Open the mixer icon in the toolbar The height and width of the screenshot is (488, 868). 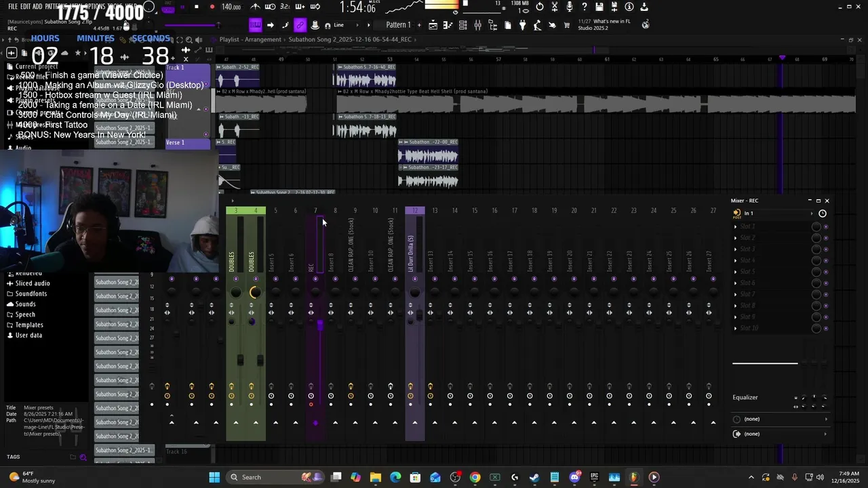478,25
